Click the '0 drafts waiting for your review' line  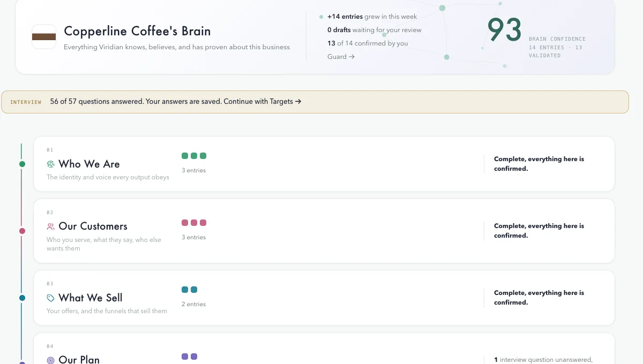coord(375,30)
